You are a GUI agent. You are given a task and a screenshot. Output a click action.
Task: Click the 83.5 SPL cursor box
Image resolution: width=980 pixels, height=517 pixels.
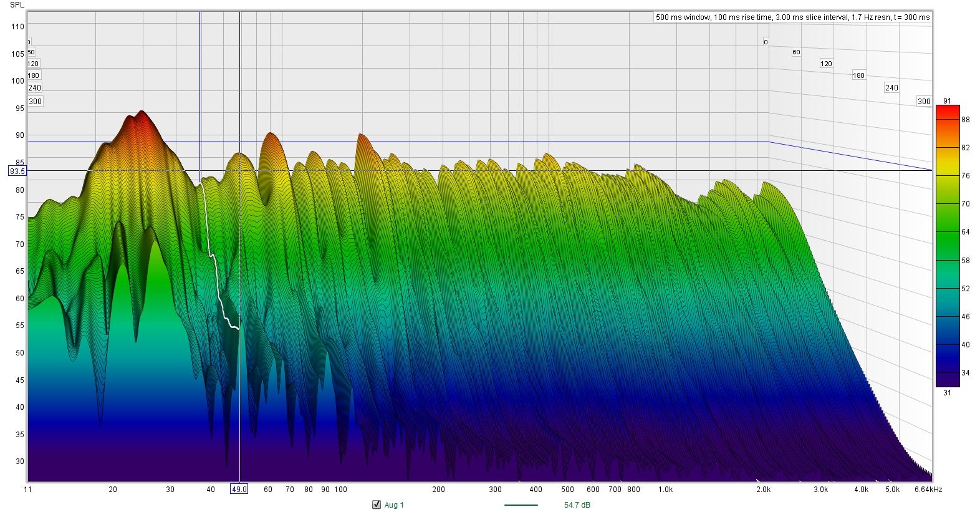(x=17, y=171)
